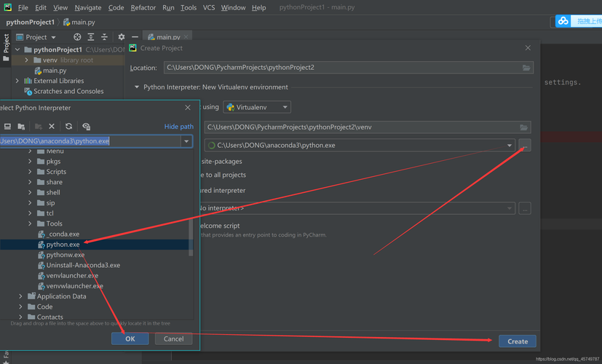Click Cancel in Select Python Interpreter dialog
The width and height of the screenshot is (602, 364).
click(173, 339)
